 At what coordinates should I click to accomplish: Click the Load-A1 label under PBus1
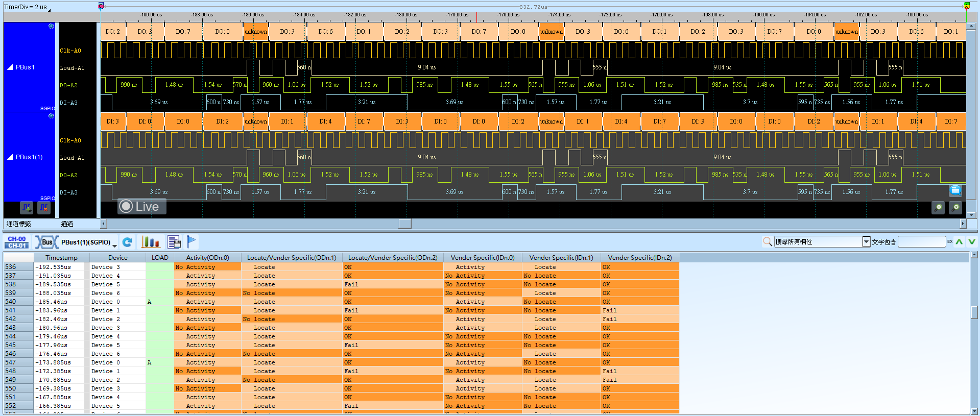point(72,68)
